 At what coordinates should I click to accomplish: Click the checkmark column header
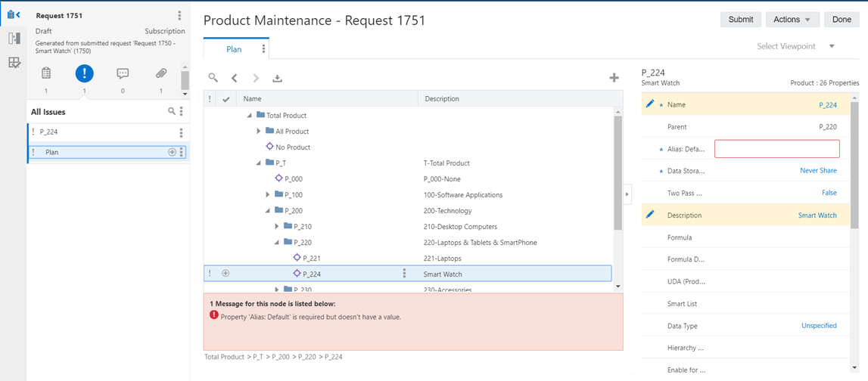point(226,99)
